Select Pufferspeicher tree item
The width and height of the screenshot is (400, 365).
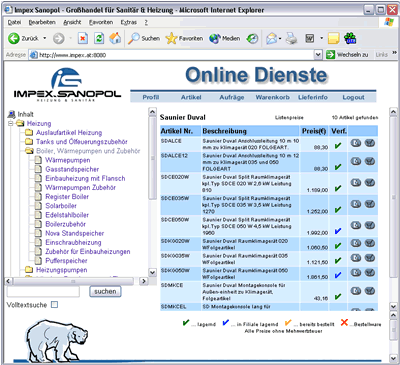pos(66,261)
